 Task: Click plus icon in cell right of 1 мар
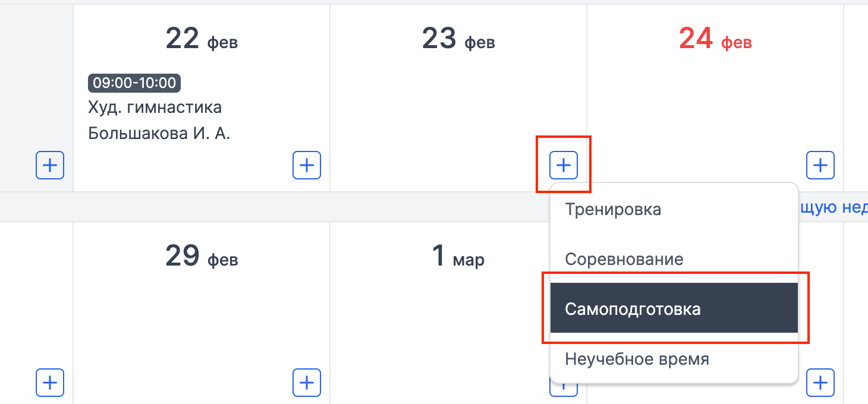click(820, 383)
